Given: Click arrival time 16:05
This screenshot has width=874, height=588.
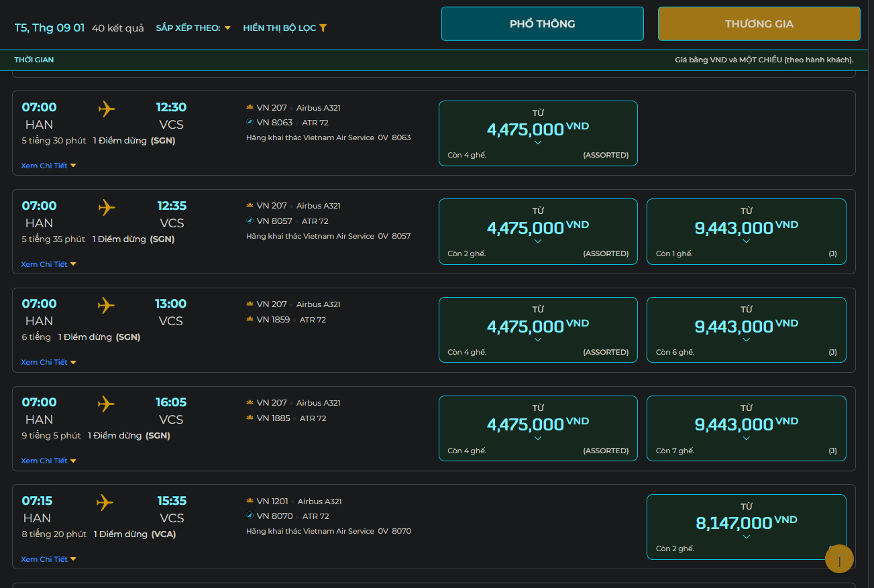Looking at the screenshot, I should coord(170,402).
